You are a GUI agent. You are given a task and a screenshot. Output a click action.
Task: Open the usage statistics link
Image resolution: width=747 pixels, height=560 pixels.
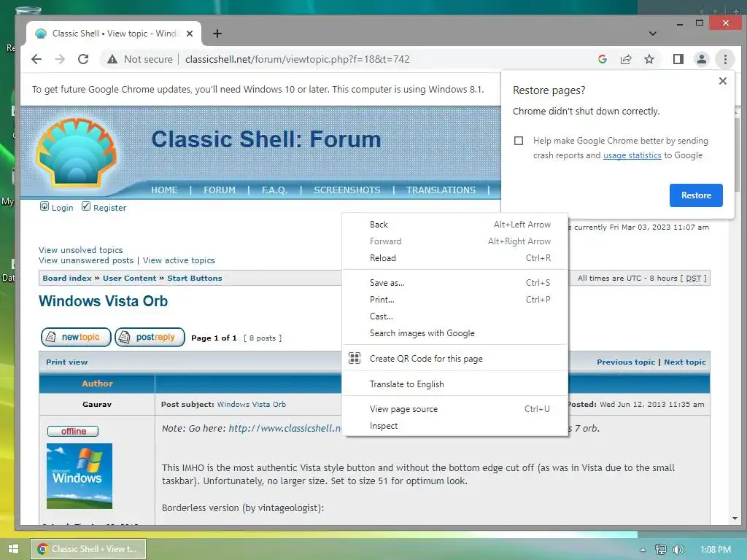tap(632, 155)
